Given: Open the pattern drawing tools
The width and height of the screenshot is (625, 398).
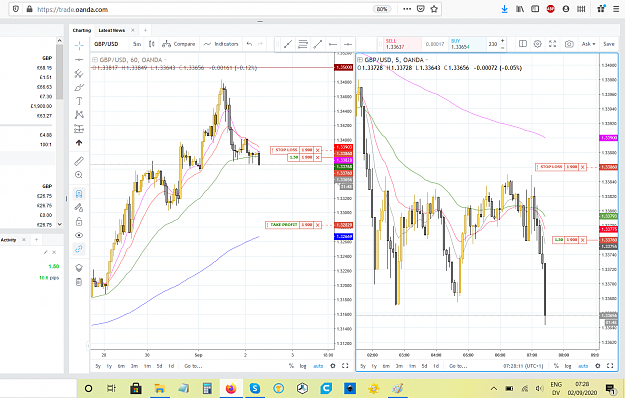Looking at the screenshot, I should point(79,115).
